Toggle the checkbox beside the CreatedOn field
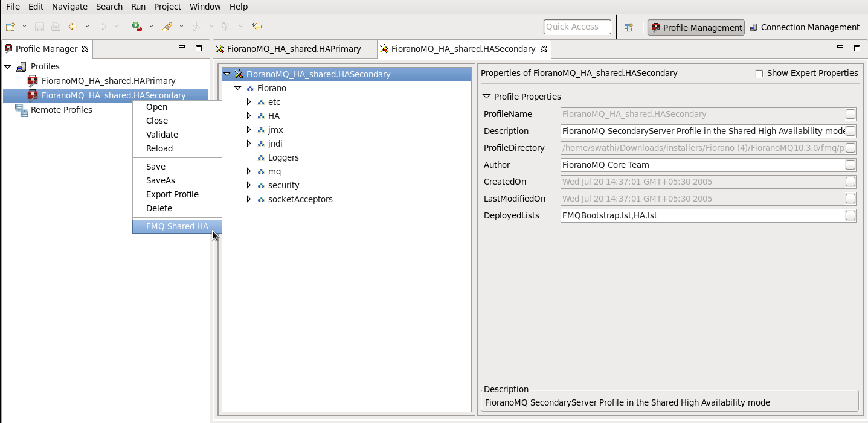This screenshot has height=423, width=868. 850,182
